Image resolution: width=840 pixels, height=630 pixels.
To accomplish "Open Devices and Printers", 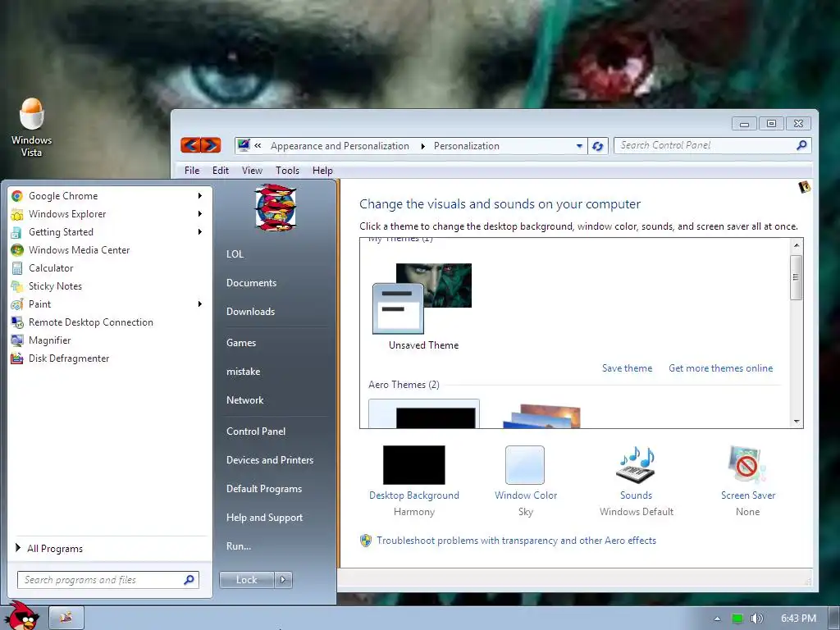I will coord(270,460).
